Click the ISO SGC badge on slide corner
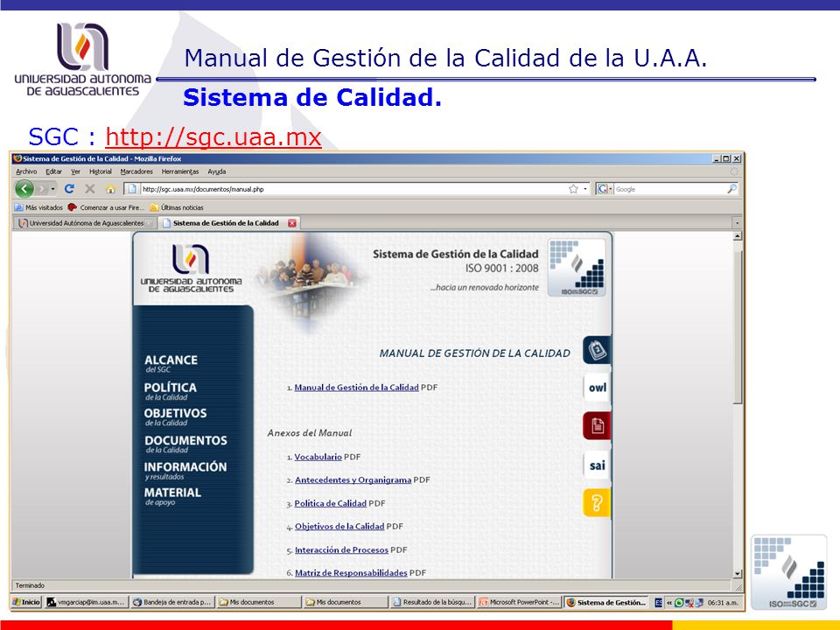 click(x=789, y=572)
